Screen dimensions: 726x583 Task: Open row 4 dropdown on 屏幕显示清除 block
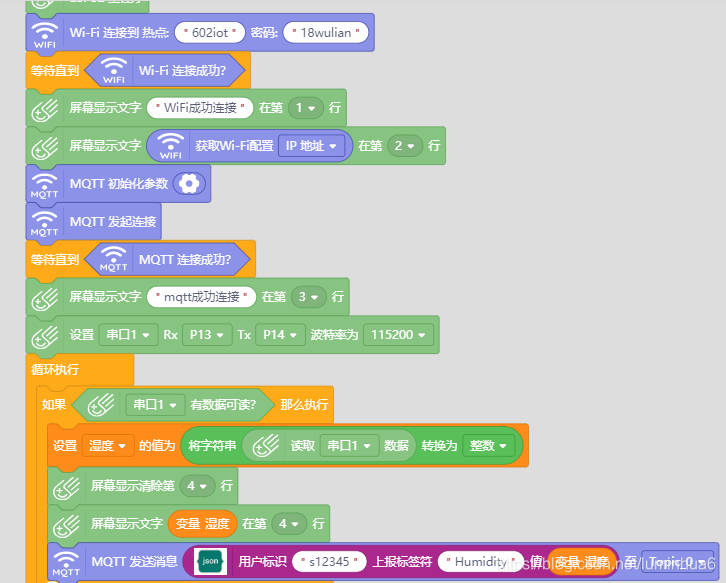197,486
